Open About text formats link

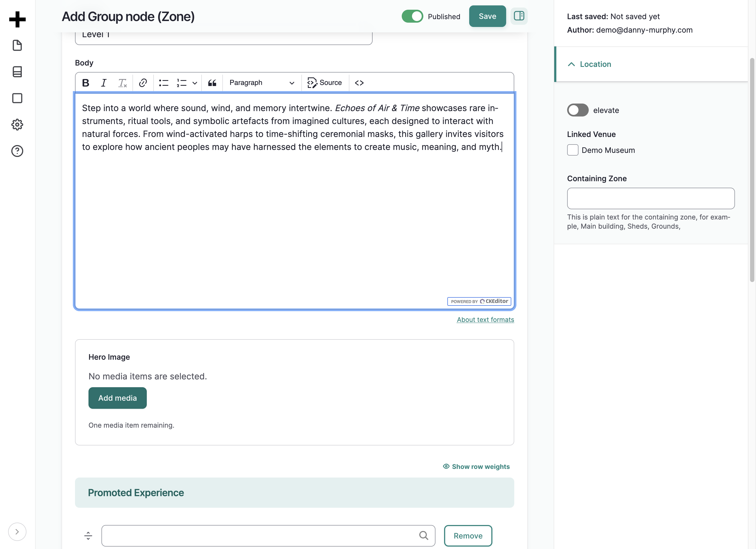coord(485,320)
